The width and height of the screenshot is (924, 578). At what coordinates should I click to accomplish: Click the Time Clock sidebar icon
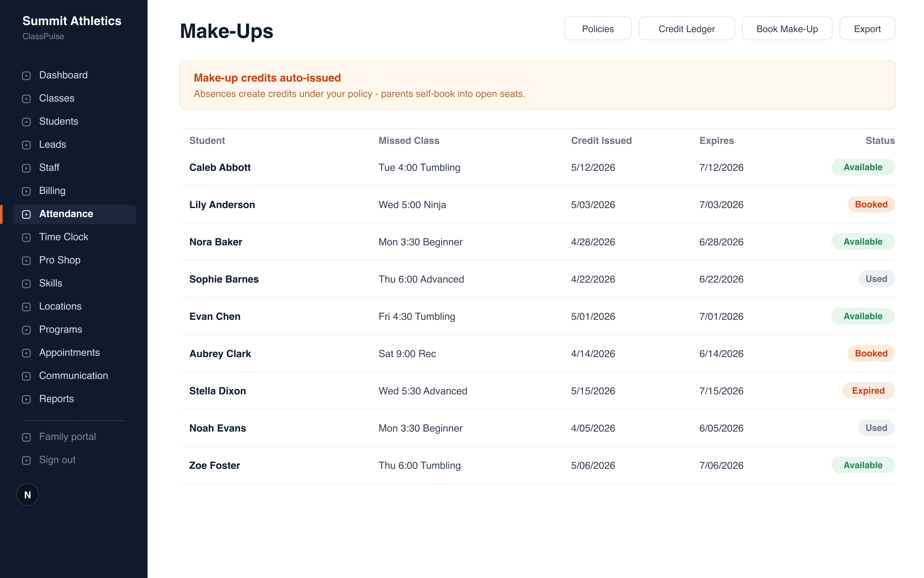[x=26, y=237]
